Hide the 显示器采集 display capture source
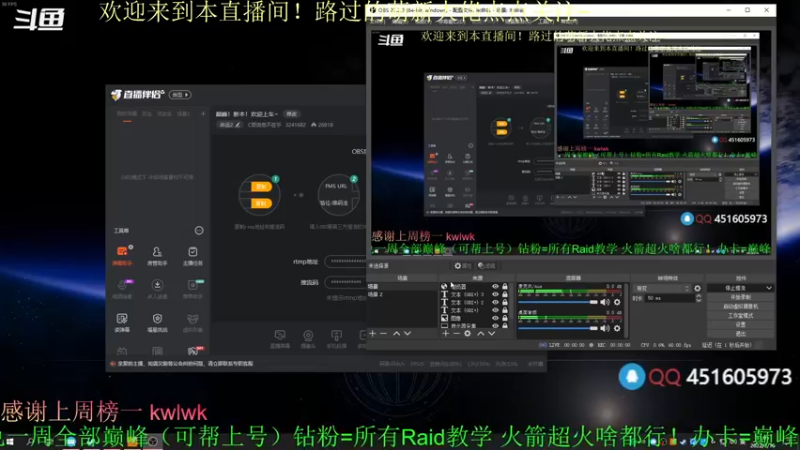The height and width of the screenshot is (450, 800). (x=495, y=326)
